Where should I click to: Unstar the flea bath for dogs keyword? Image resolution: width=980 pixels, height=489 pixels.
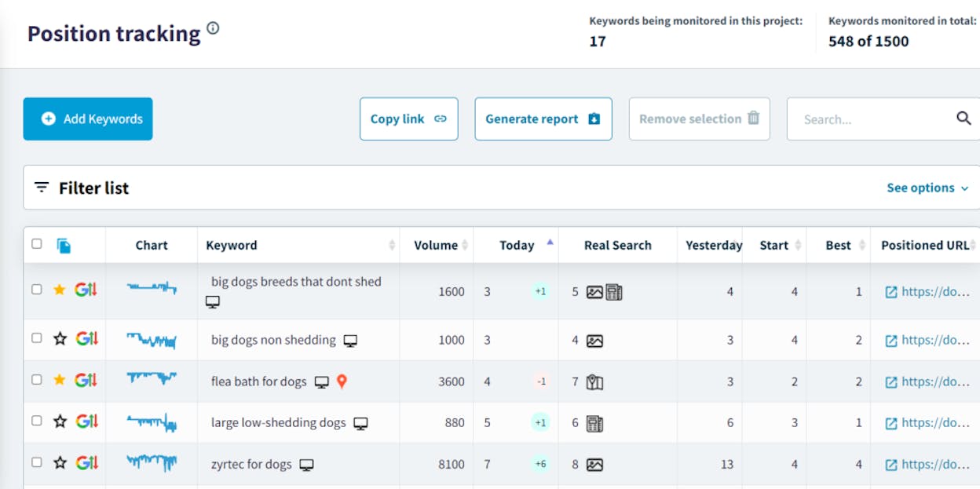[60, 380]
